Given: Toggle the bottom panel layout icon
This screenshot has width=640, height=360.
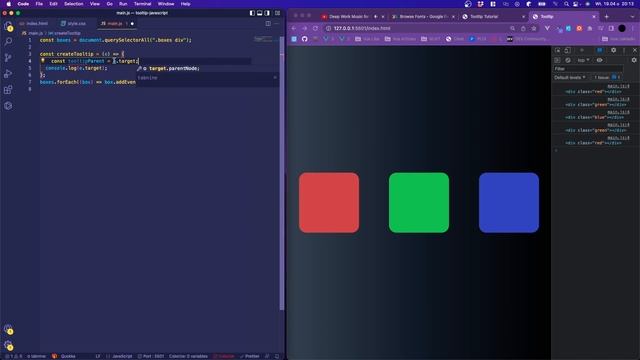Looking at the screenshot, I should [260, 13].
